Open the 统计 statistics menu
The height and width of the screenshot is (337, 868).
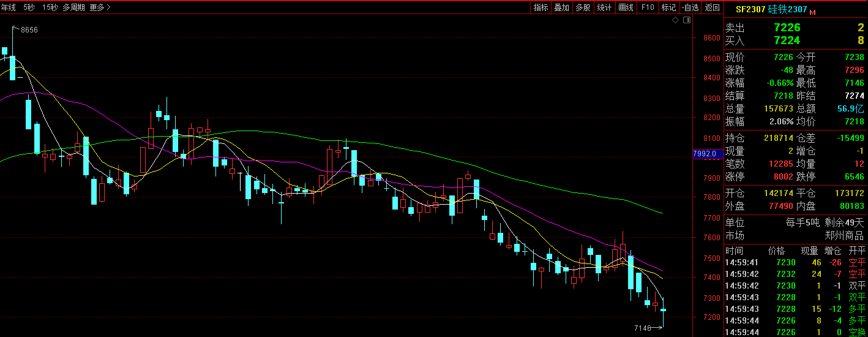[x=604, y=7]
